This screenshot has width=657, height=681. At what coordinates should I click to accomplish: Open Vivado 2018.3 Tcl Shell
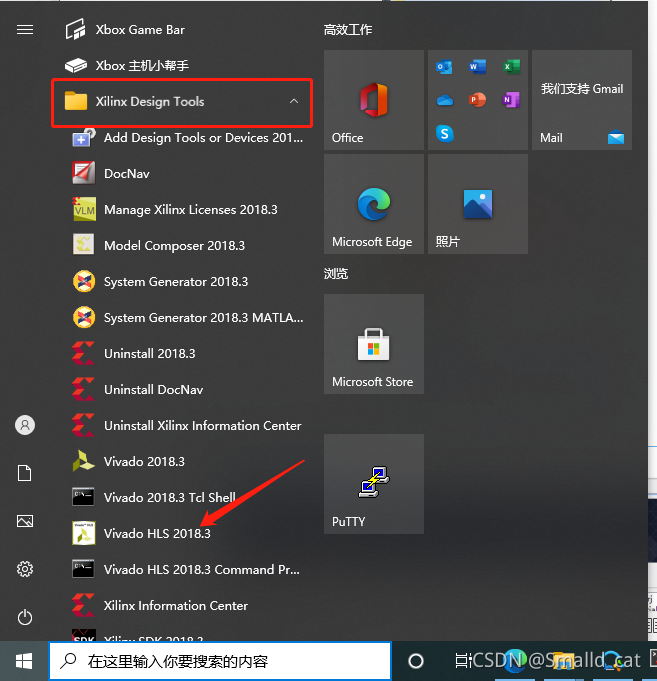click(x=182, y=497)
